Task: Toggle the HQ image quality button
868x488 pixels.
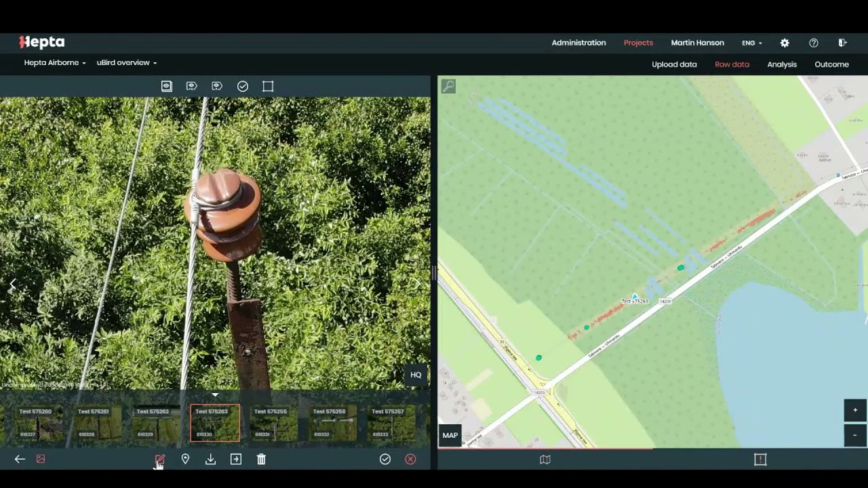Action: click(416, 375)
